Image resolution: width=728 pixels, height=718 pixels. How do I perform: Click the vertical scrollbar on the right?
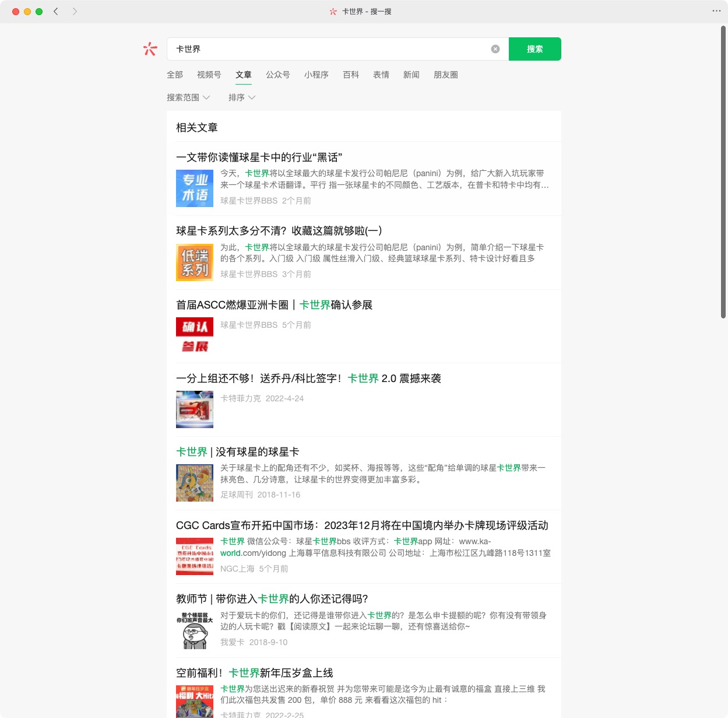723,172
